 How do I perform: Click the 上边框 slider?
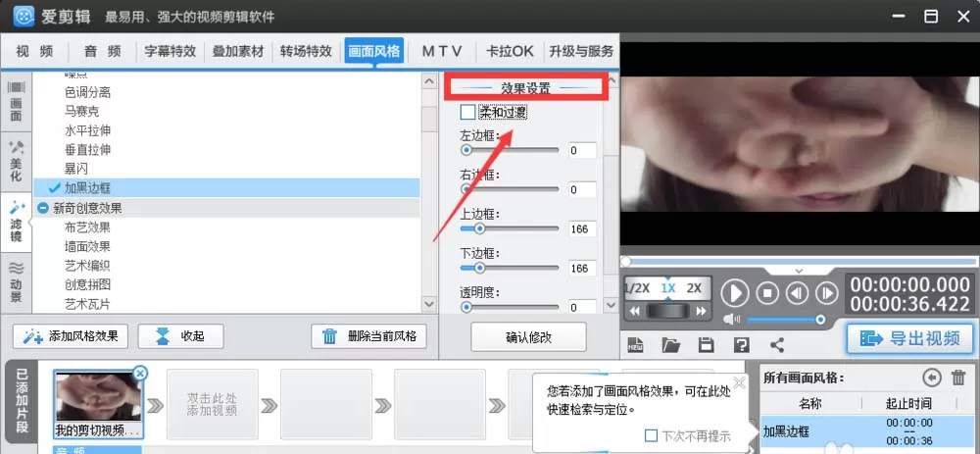[510, 228]
